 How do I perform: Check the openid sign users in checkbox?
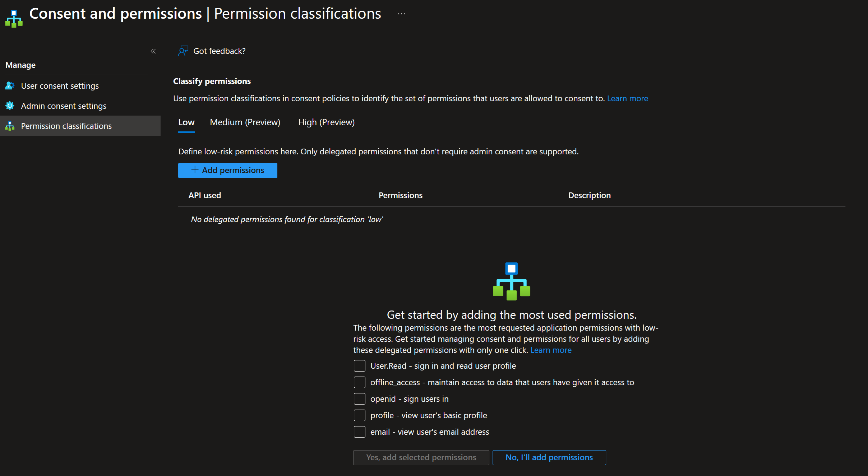point(360,399)
